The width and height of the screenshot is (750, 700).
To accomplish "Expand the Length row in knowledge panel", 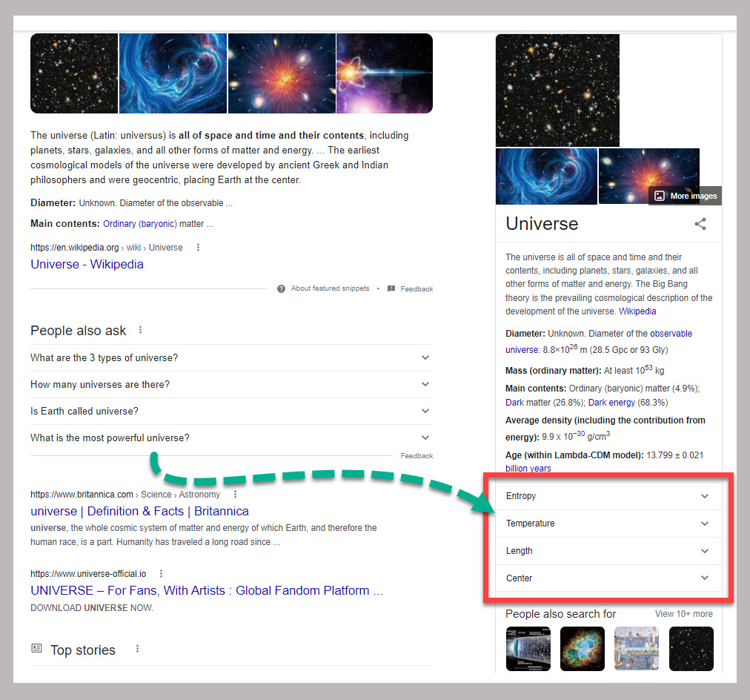I will 608,551.
